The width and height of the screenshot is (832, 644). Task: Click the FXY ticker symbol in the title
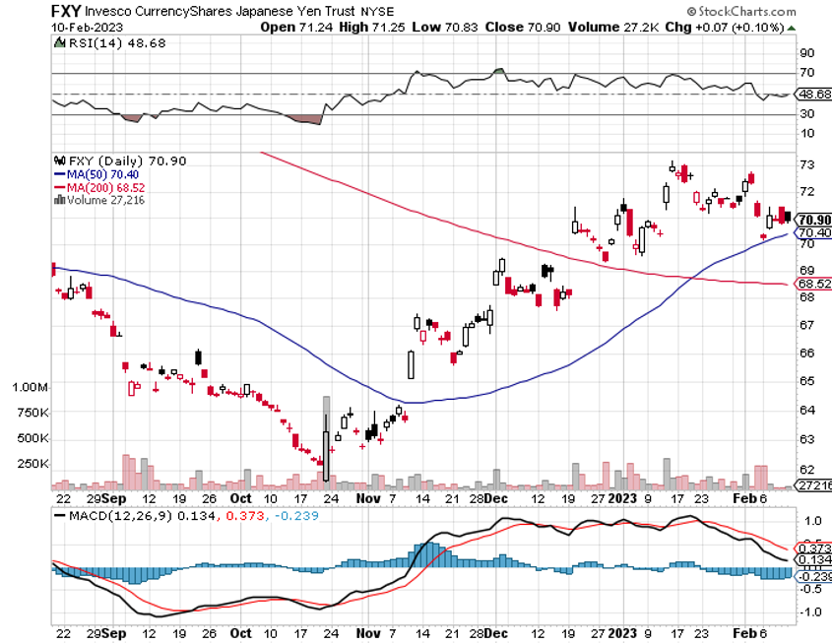(x=66, y=11)
